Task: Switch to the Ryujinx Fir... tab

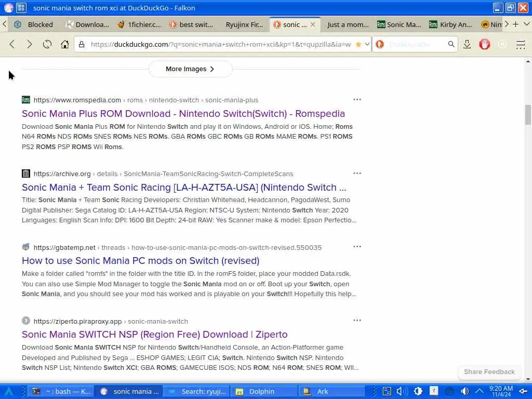Action: [x=244, y=24]
